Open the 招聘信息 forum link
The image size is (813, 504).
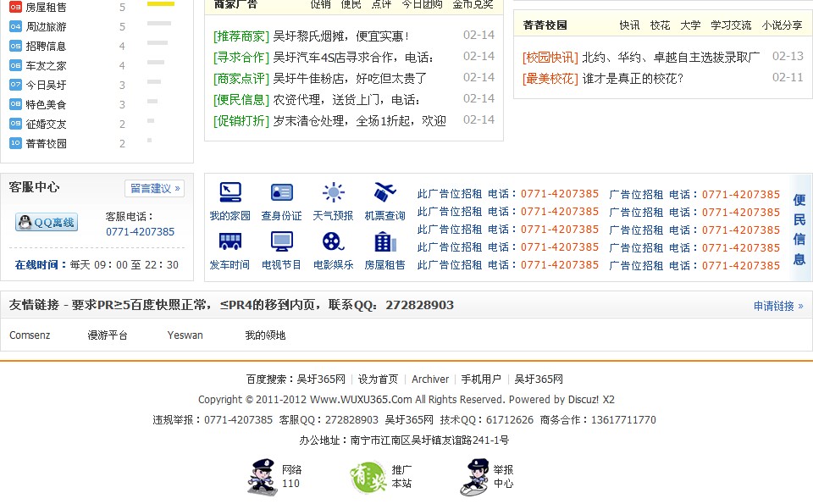click(x=46, y=46)
